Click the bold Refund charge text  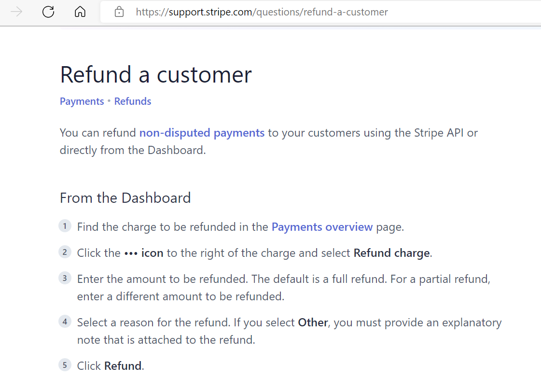click(391, 253)
